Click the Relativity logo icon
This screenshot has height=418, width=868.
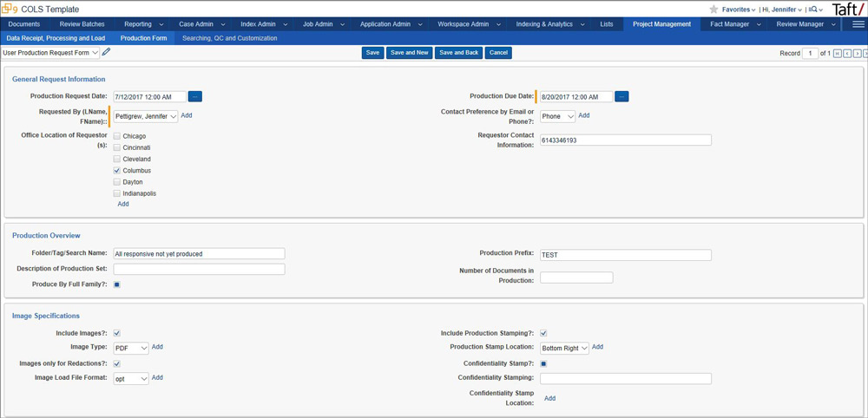coord(10,9)
